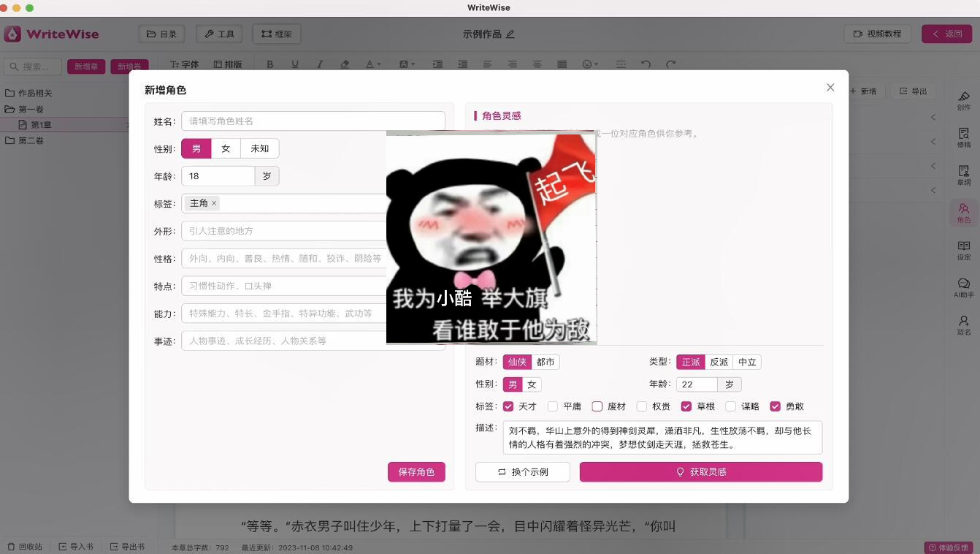
Task: Open the emoji picker dropdown
Action: [x=590, y=64]
